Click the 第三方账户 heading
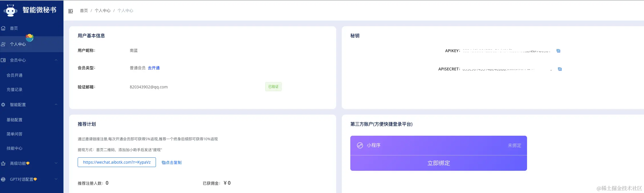Viewport: 644px width, 193px height. [381, 124]
